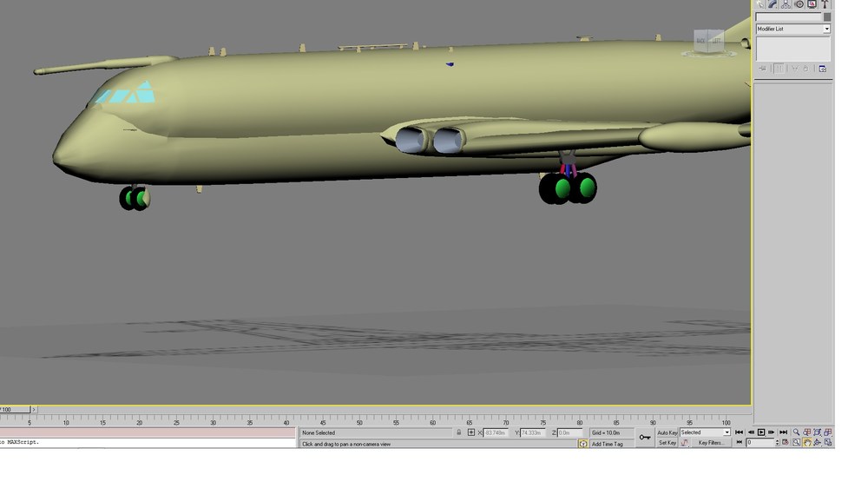Screen dimensions: 868x488
Task: Click the Pin Stack icon
Action: pos(763,69)
